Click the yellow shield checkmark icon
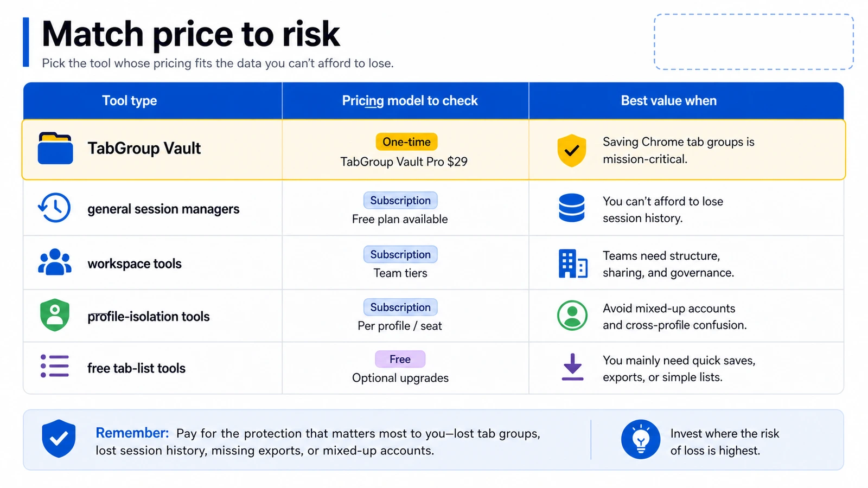Screen dimensions: 868x488 (572, 150)
